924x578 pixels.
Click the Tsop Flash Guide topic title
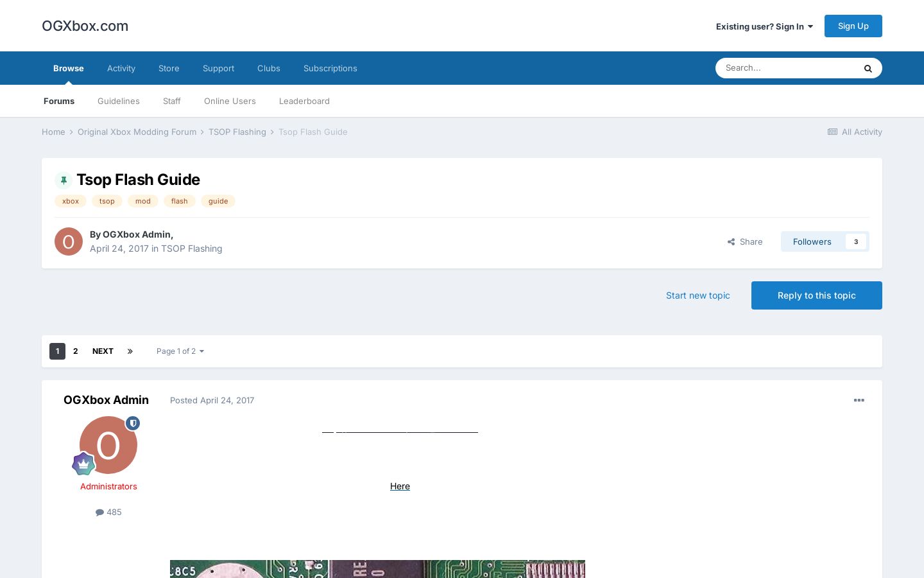click(x=138, y=180)
